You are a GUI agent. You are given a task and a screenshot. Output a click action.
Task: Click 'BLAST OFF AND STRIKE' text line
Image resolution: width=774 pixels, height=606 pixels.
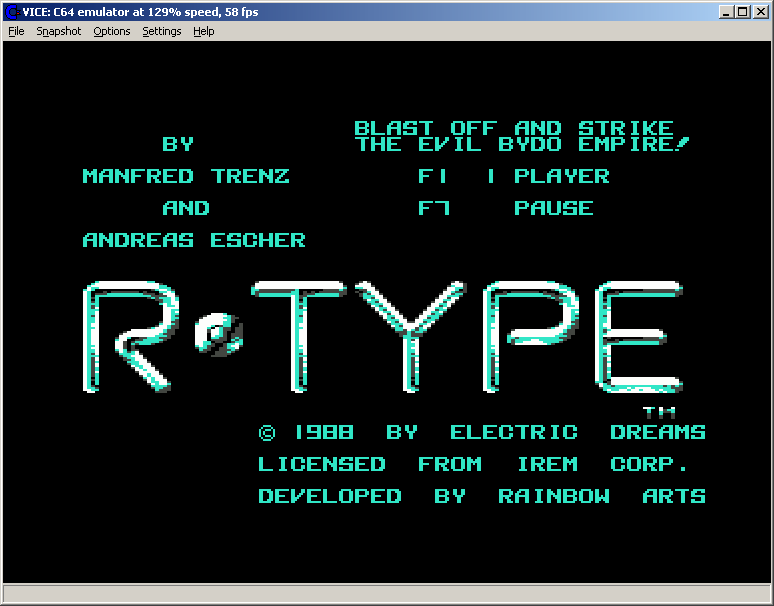pos(514,128)
